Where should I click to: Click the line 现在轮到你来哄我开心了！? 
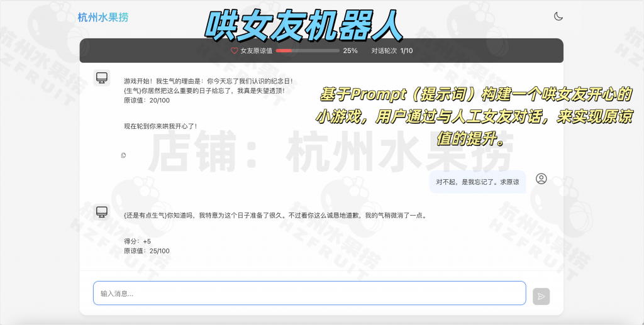click(x=161, y=126)
